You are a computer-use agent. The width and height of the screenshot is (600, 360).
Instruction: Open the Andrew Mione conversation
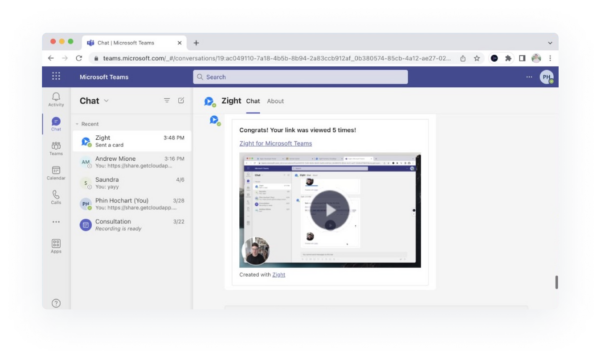tap(132, 162)
